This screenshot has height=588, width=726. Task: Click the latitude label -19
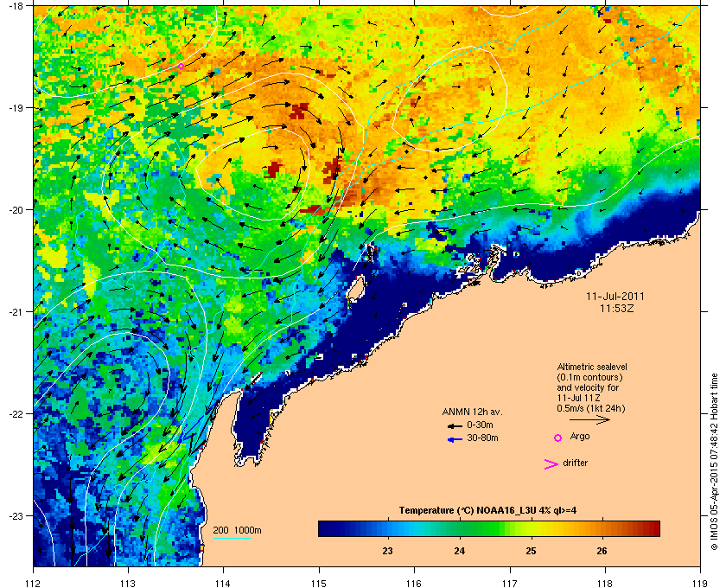16,107
